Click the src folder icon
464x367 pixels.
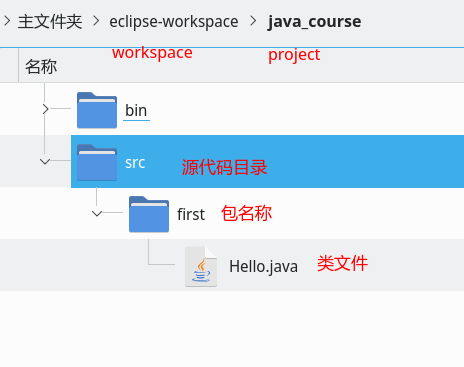pos(97,162)
